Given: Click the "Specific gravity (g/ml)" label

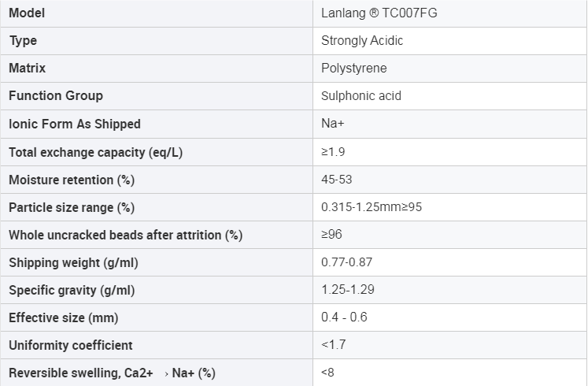Looking at the screenshot, I should coord(72,290).
